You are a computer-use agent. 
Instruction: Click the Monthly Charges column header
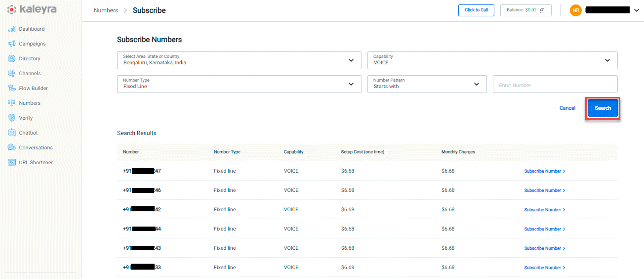tap(458, 152)
